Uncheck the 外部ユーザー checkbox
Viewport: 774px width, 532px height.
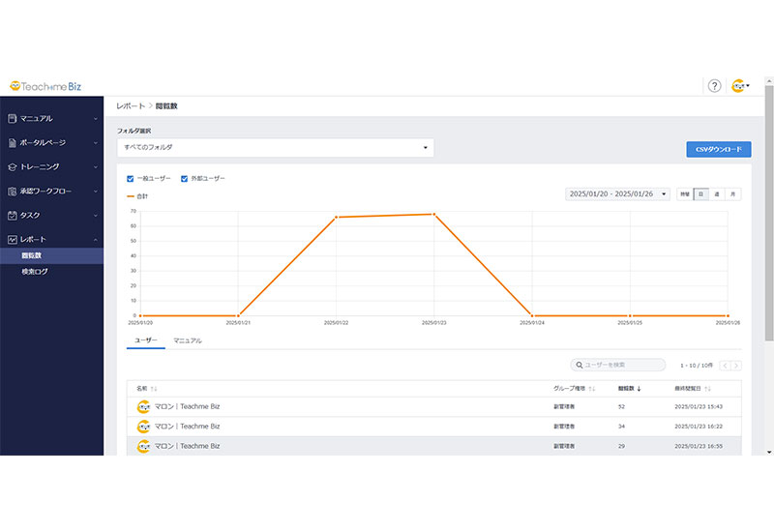184,179
